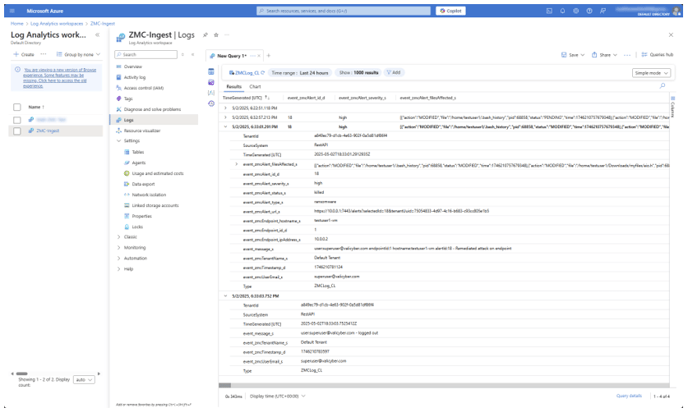Open Overview in resource menu

pyautogui.click(x=133, y=67)
